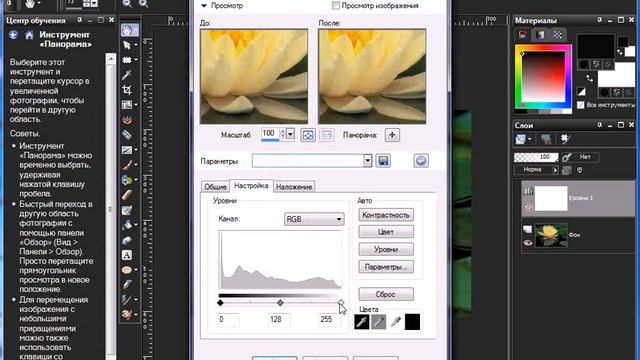Click the layer link icon beside opacity
Viewport: 640px width, 360px height.
coord(567,157)
